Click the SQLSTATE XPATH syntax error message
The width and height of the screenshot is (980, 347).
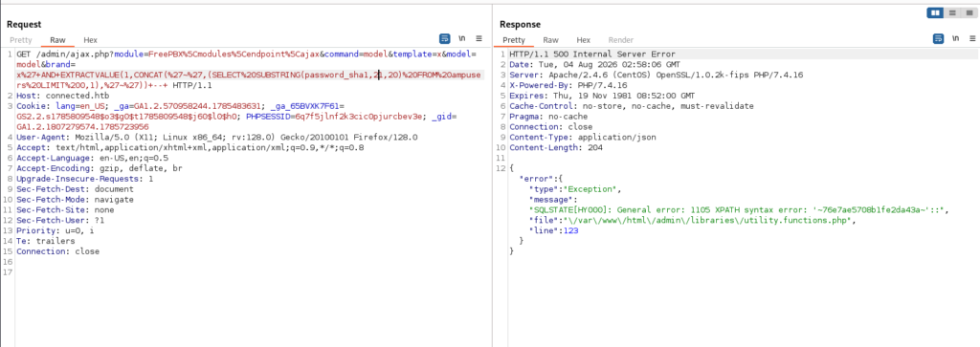(740, 209)
